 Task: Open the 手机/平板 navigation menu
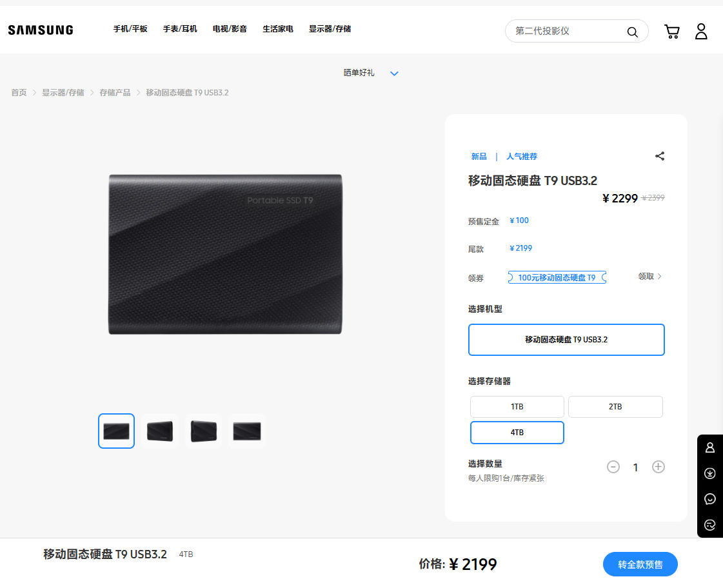131,29
